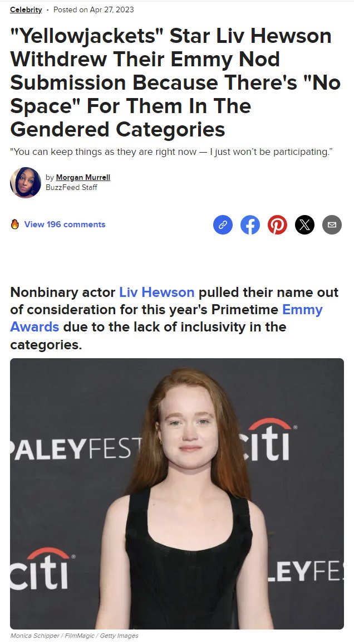
Task: View the 196 comments
Action: pyautogui.click(x=65, y=225)
